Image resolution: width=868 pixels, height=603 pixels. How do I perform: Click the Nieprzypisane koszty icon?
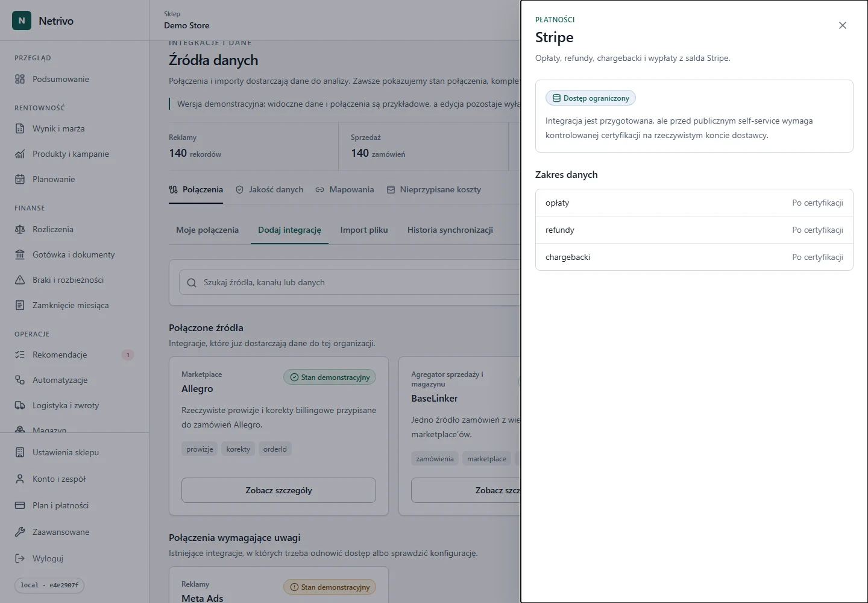tap(391, 190)
